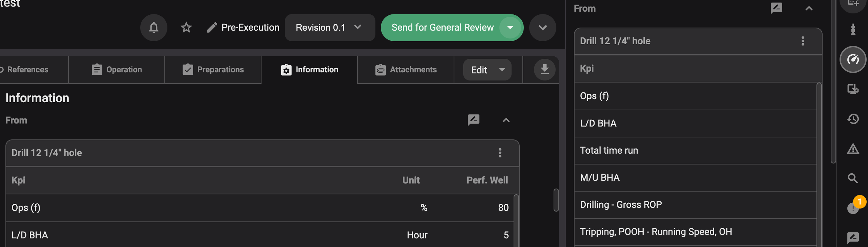Switch to the Operation tab
This screenshot has width=868, height=247.
pyautogui.click(x=117, y=69)
